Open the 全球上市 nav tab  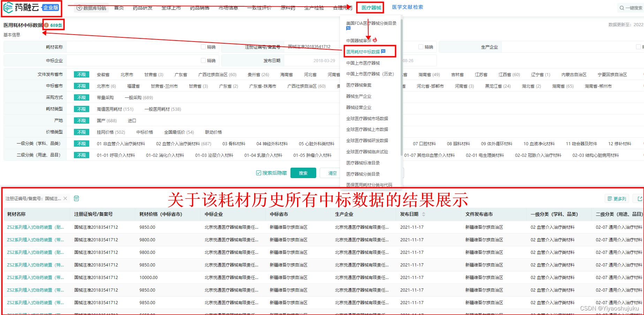point(171,8)
